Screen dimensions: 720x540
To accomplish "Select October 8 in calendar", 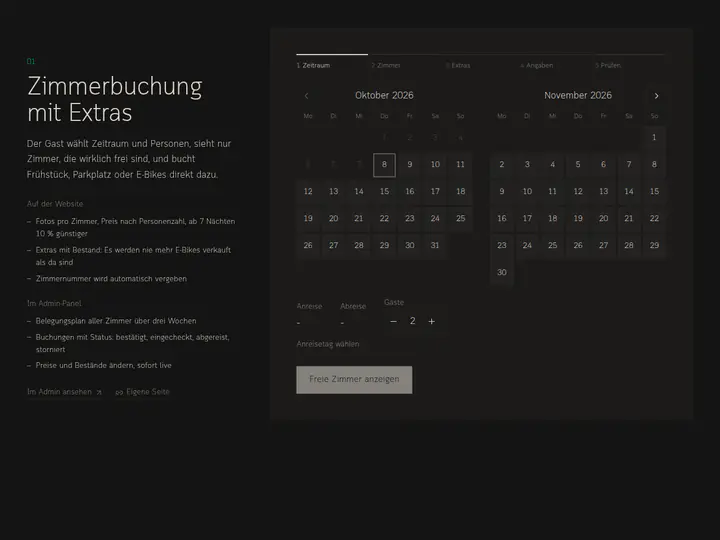I will pyautogui.click(x=384, y=165).
